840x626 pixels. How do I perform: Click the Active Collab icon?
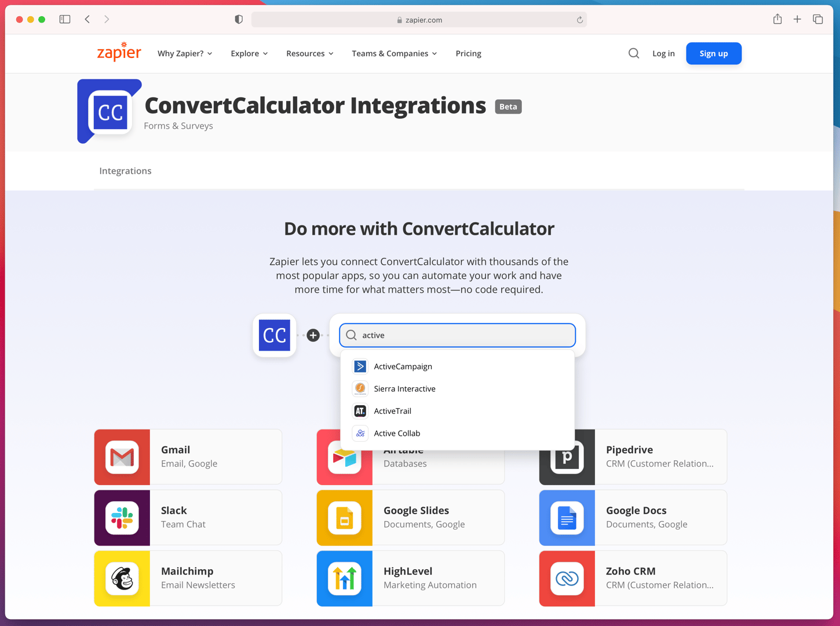click(360, 433)
